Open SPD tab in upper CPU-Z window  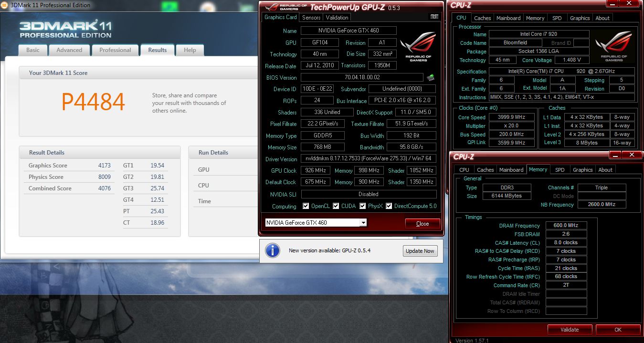tap(557, 18)
